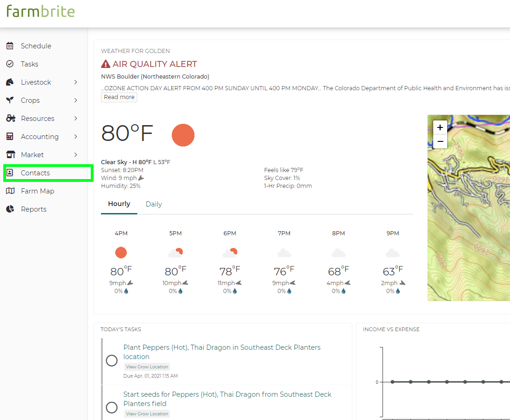The image size is (510, 420).
Task: Click the Sky Cover: 1% reading
Action: pyautogui.click(x=282, y=178)
